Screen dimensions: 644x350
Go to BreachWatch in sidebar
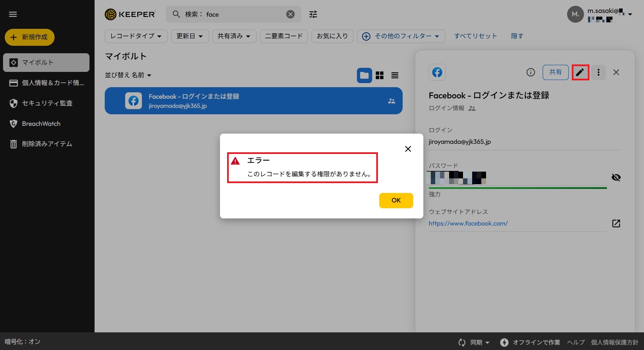pos(41,124)
